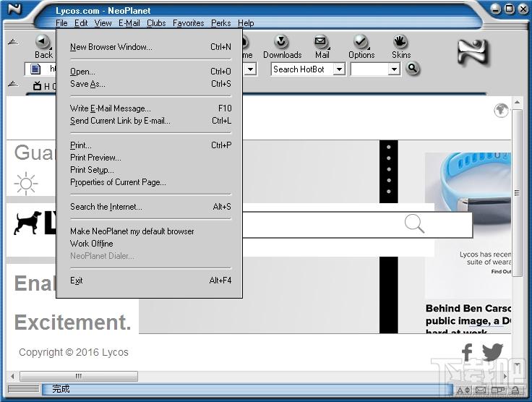Click the horizontal scrollbar left arrow
532x402 pixels.
(12, 376)
